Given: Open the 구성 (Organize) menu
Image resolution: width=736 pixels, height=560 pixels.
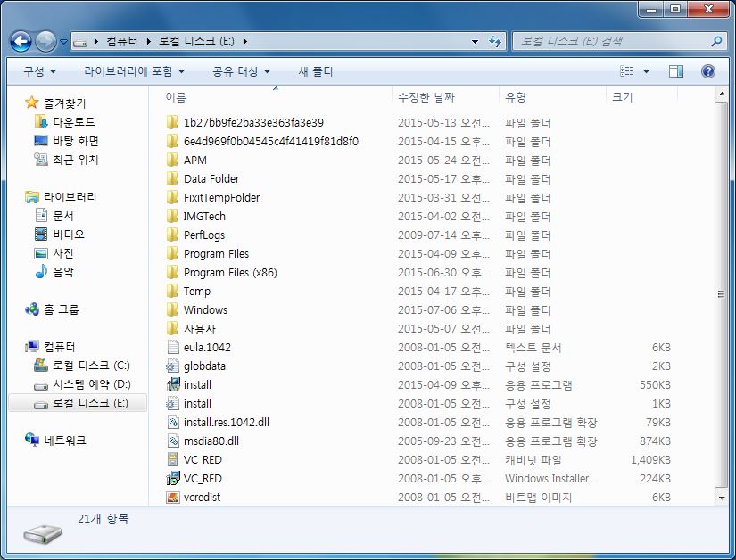Looking at the screenshot, I should (39, 71).
